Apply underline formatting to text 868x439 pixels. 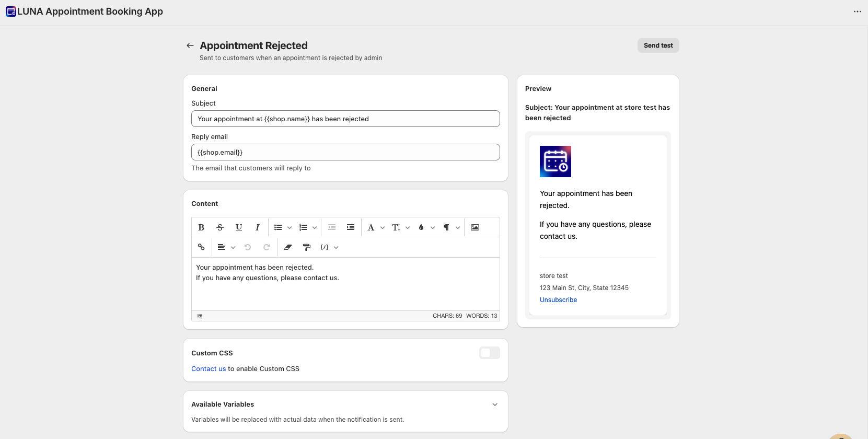pos(239,227)
